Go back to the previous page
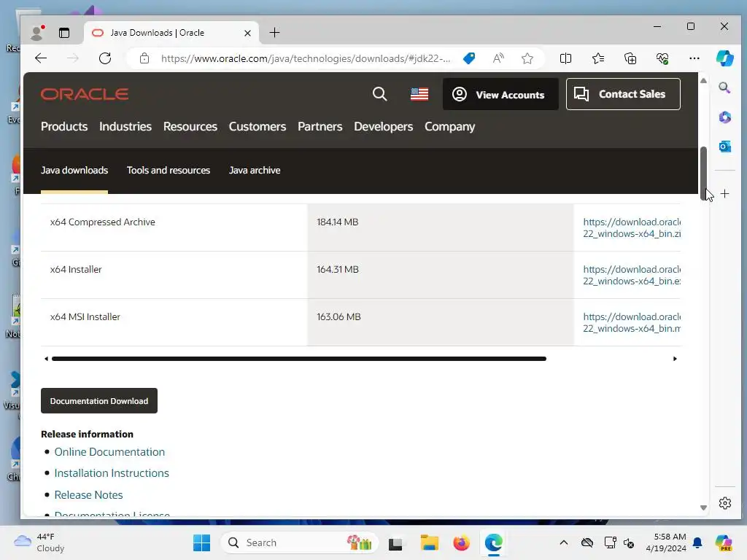This screenshot has height=560, width=747. tap(41, 58)
